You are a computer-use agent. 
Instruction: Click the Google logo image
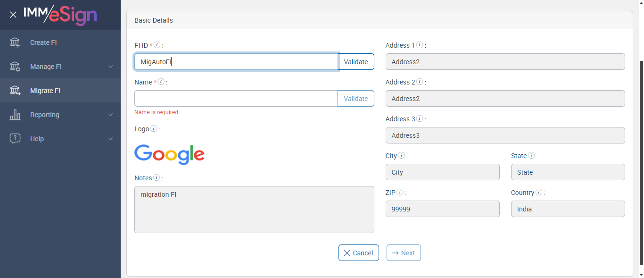click(170, 154)
